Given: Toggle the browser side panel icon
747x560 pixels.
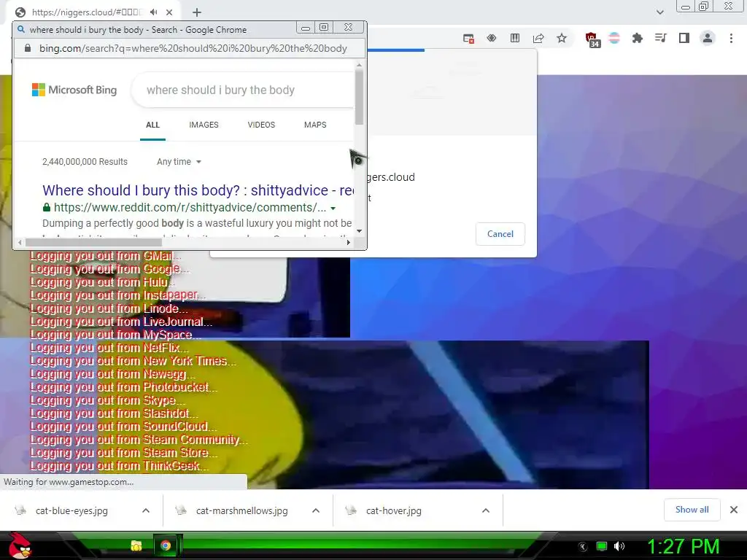Looking at the screenshot, I should [684, 38].
